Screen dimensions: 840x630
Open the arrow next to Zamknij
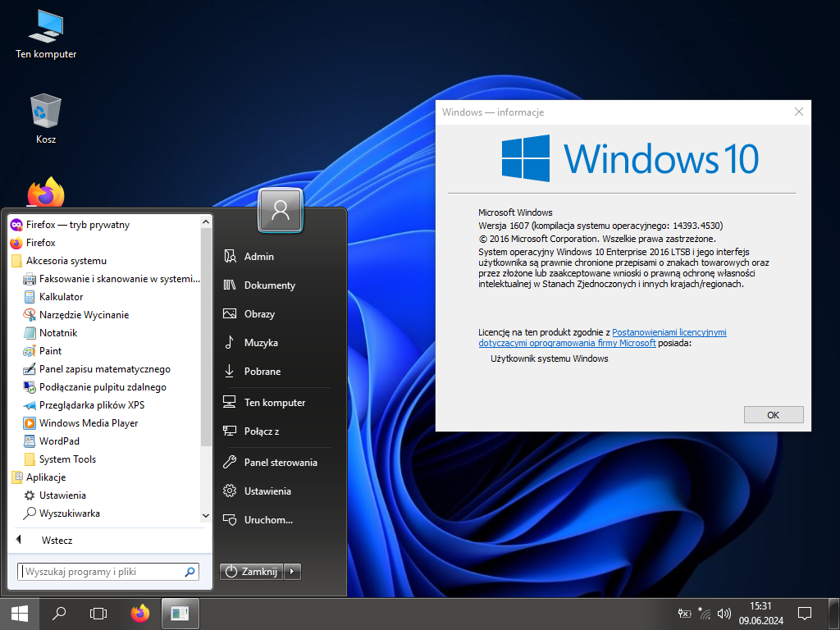(x=293, y=572)
